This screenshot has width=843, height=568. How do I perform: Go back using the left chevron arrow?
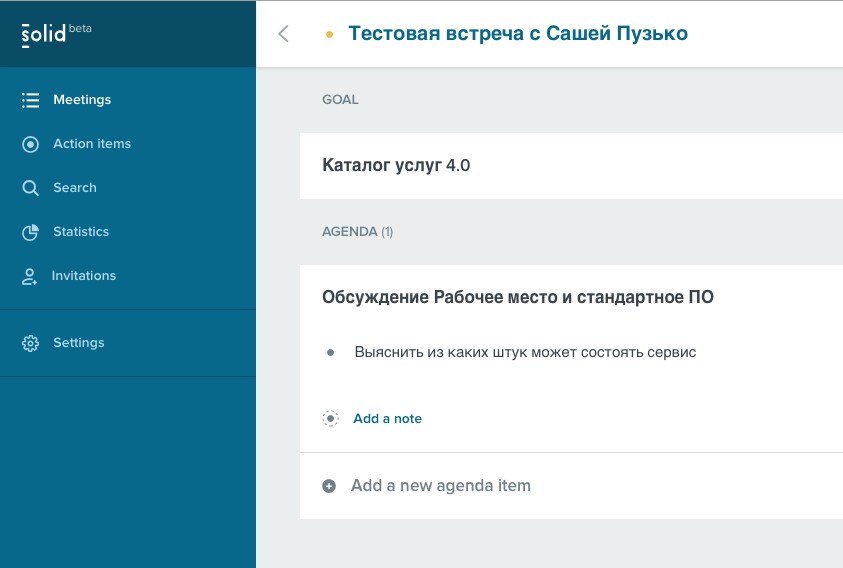[x=283, y=33]
